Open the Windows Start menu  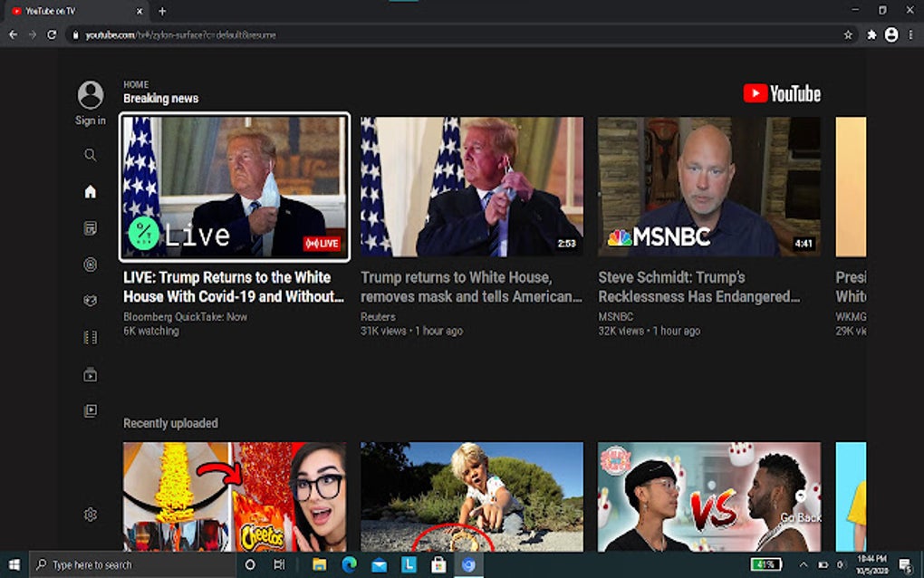pos(14,564)
